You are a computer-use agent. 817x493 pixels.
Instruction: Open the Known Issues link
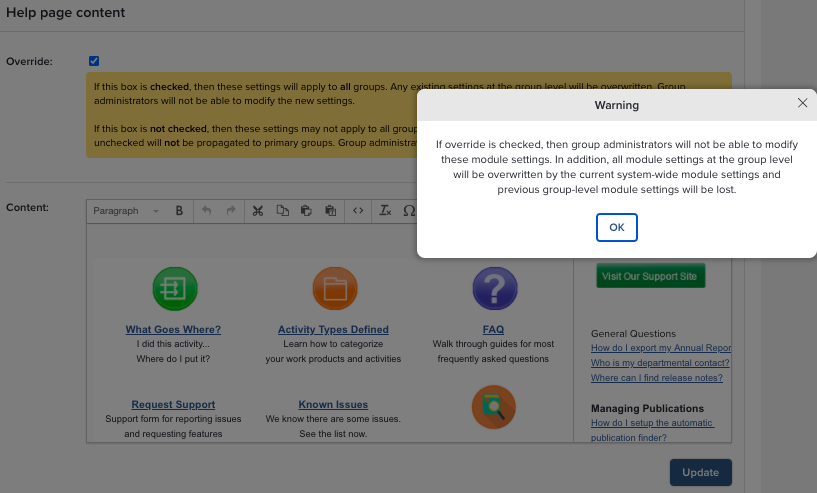click(x=333, y=404)
